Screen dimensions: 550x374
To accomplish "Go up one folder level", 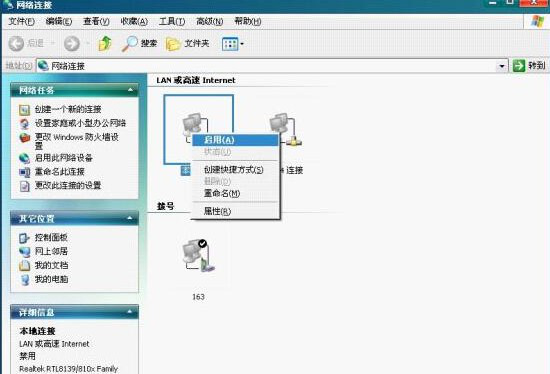I will click(x=105, y=44).
